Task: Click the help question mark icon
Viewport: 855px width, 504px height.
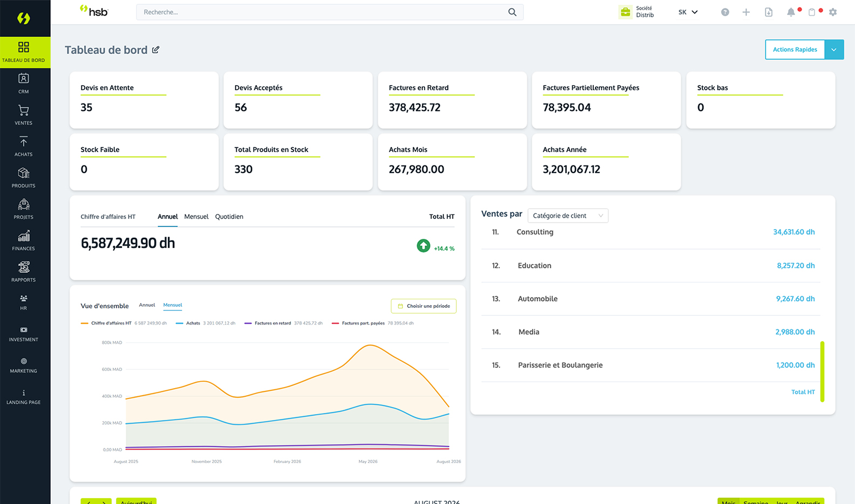Action: click(725, 12)
